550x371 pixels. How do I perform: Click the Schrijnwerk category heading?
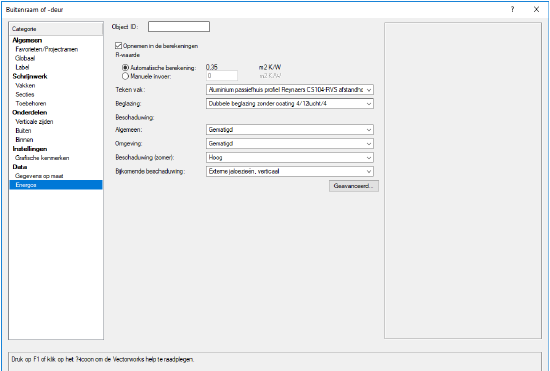point(30,76)
